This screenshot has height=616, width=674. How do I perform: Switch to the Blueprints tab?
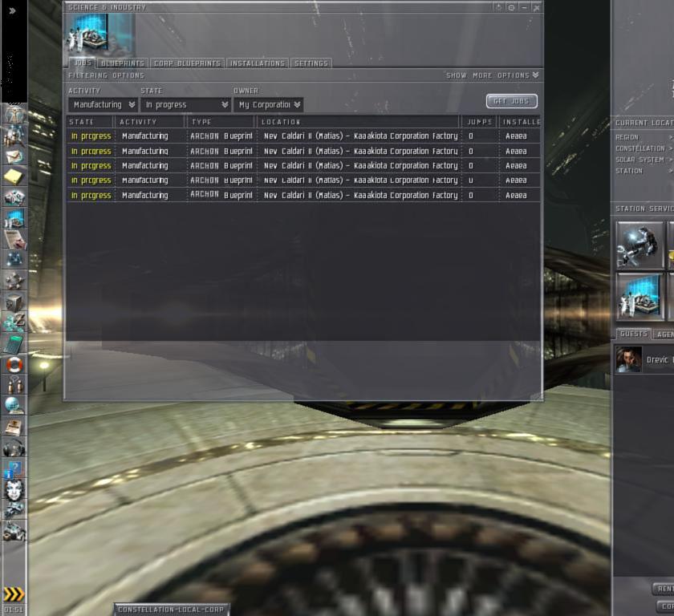pyautogui.click(x=123, y=63)
